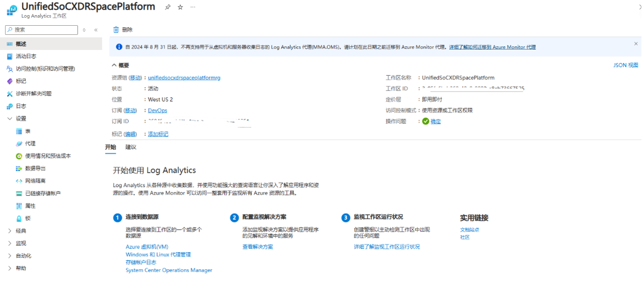This screenshot has width=644, height=287.
Task: Open the 文档站点 link
Action: 470,229
